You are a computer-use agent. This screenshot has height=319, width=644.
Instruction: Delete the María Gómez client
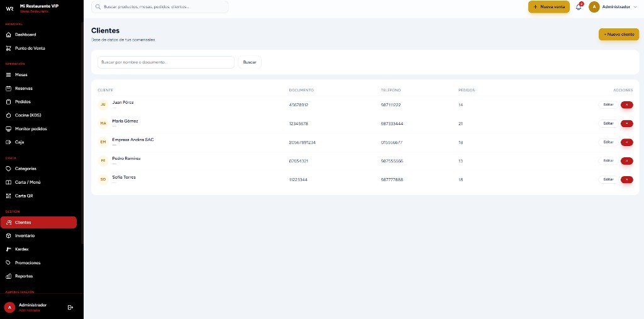click(627, 123)
